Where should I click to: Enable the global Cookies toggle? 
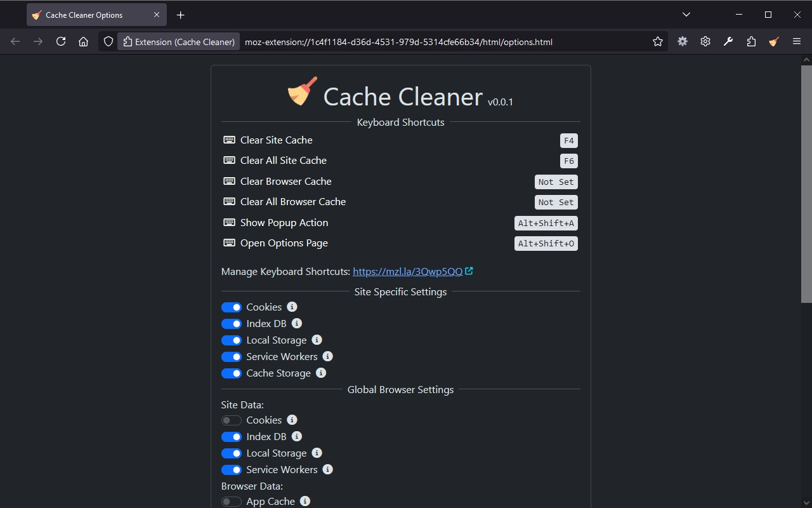click(x=232, y=420)
